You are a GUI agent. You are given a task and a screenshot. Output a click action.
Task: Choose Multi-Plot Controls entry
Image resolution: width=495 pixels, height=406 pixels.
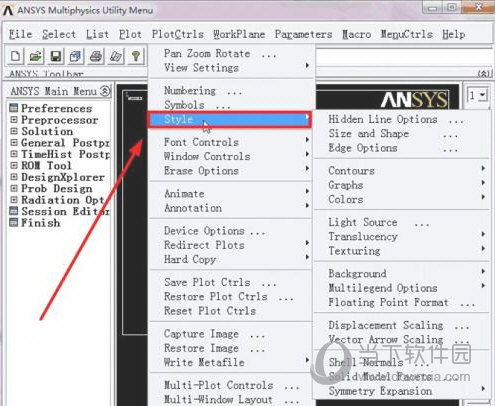click(231, 385)
